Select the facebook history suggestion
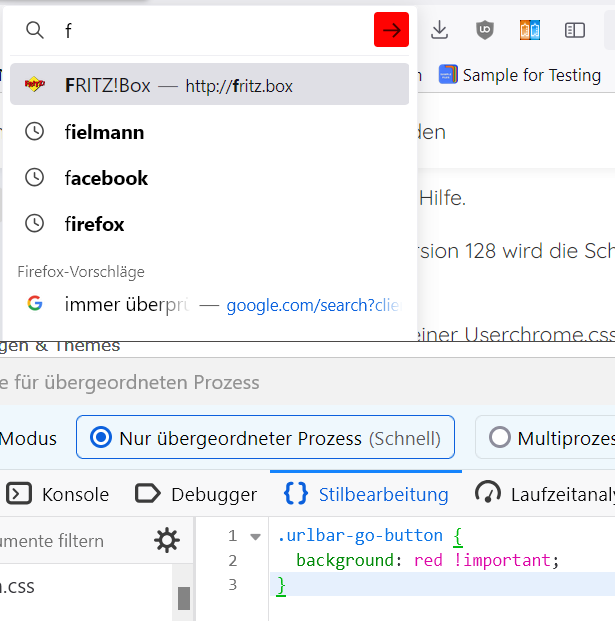The image size is (615, 621). [x=106, y=178]
